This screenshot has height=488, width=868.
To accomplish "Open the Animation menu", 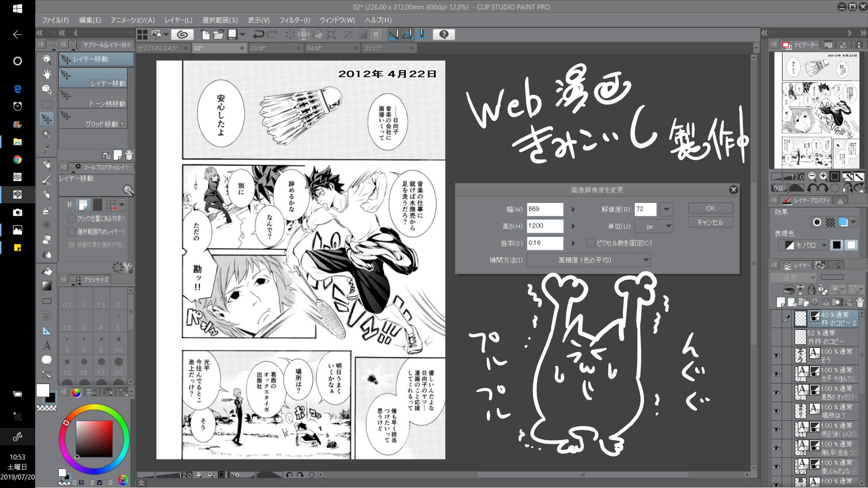I will click(x=133, y=20).
